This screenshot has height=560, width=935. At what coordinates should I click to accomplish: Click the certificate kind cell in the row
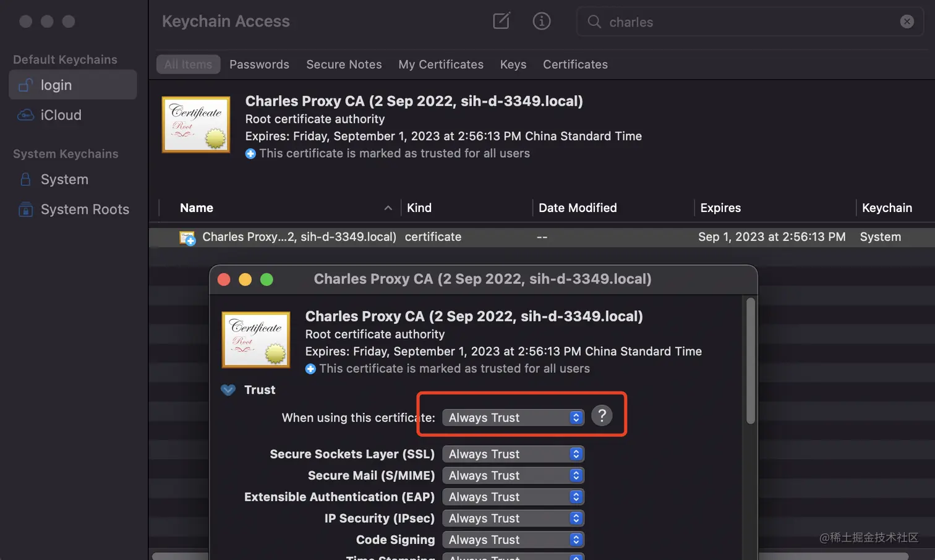point(433,237)
